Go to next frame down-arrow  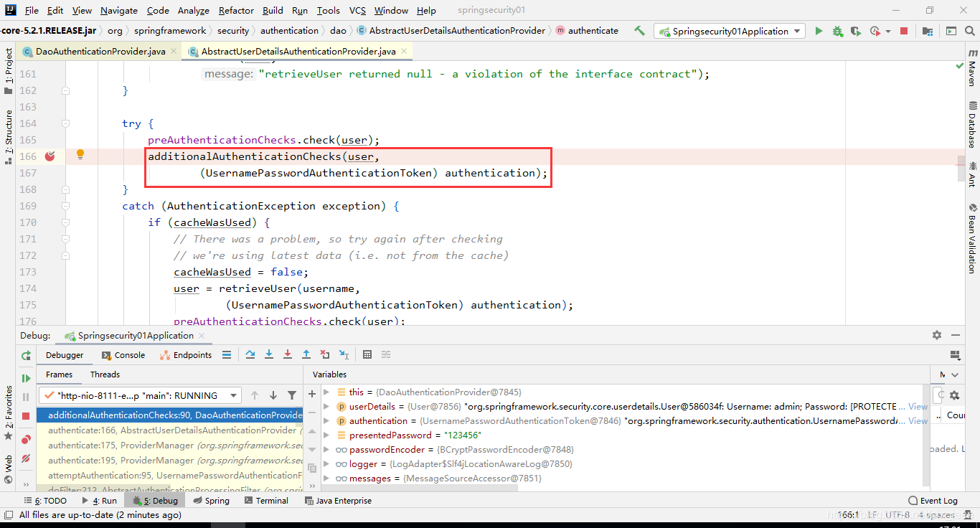tap(273, 395)
